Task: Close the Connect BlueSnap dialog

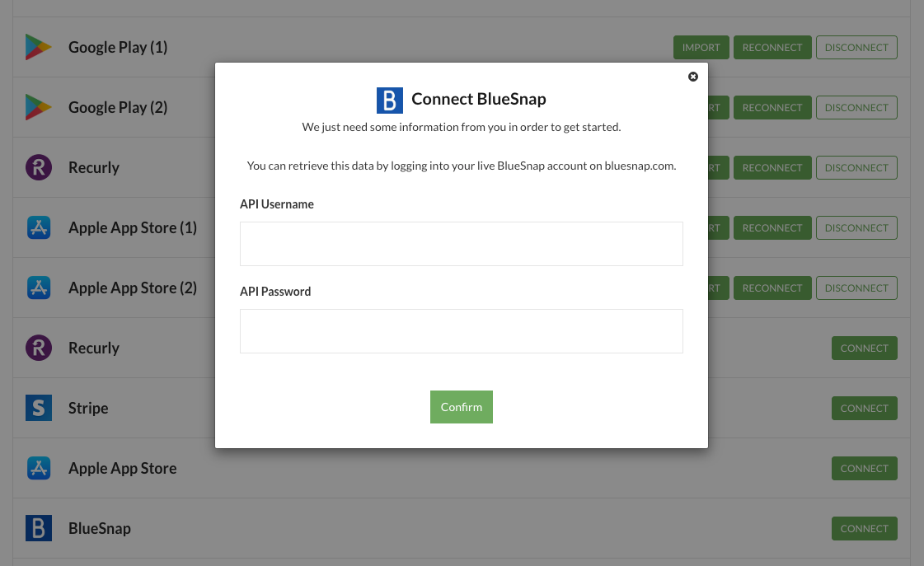Action: click(x=693, y=77)
